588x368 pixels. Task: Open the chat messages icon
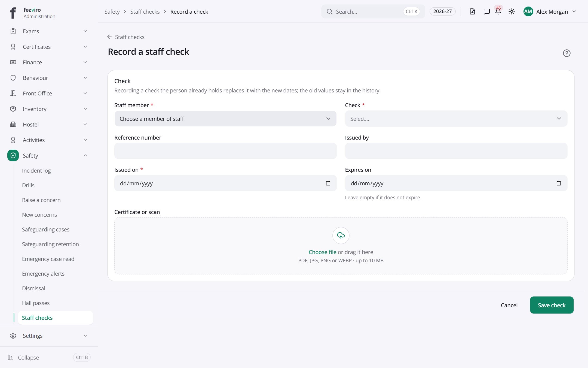[486, 11]
